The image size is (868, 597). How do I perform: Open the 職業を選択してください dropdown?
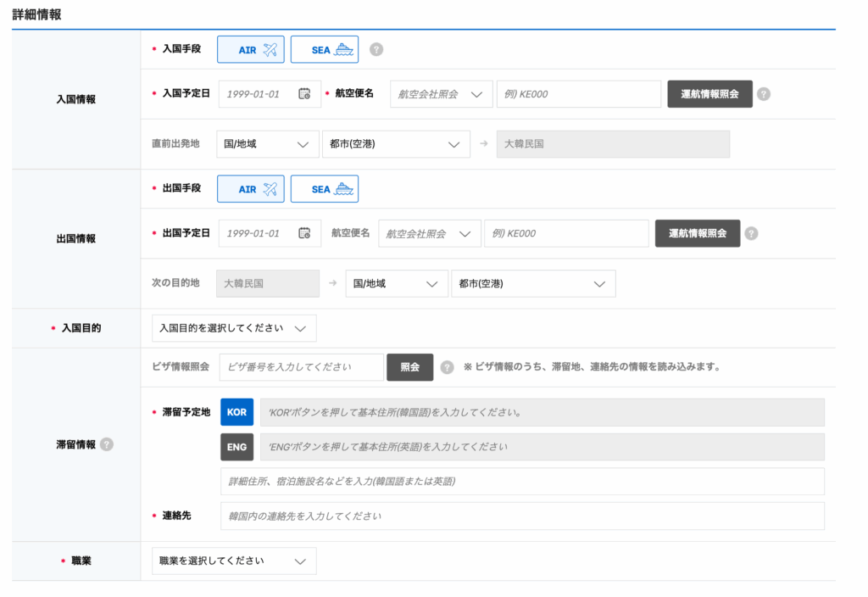tap(234, 561)
